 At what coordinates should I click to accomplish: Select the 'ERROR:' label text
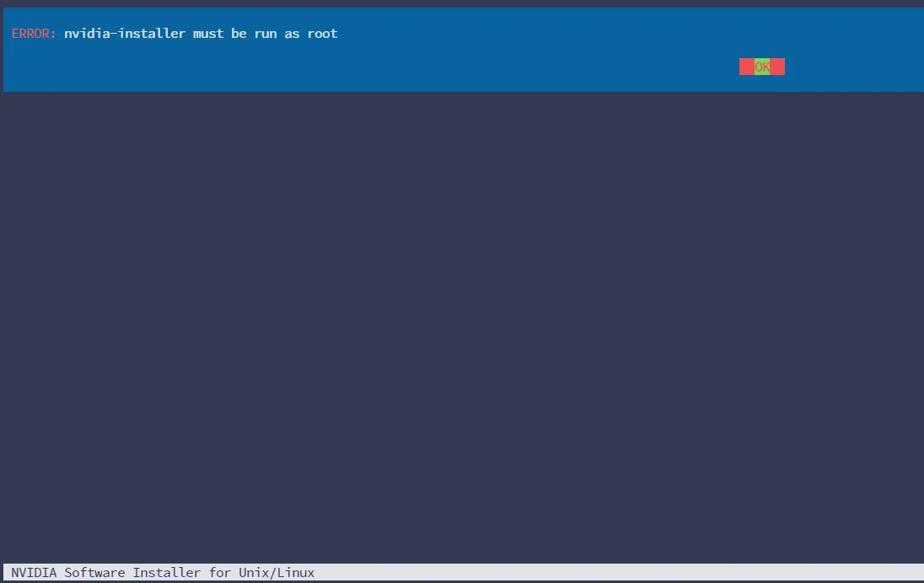(34, 34)
